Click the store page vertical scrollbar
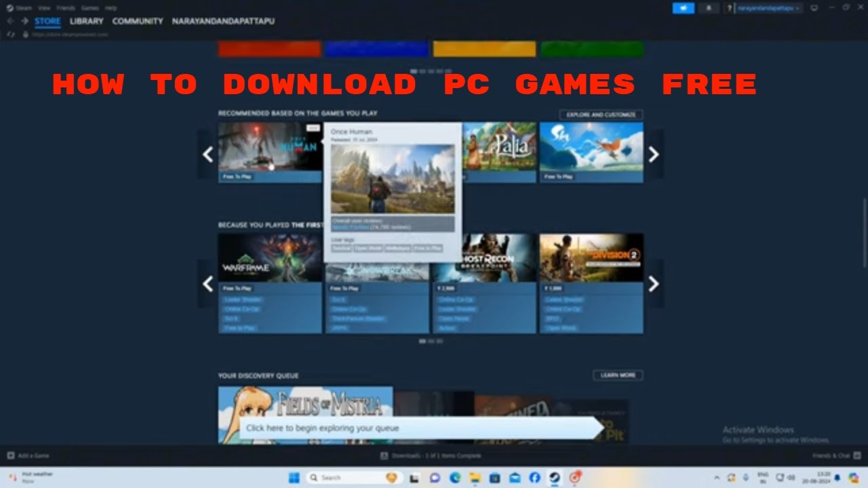 [x=864, y=234]
